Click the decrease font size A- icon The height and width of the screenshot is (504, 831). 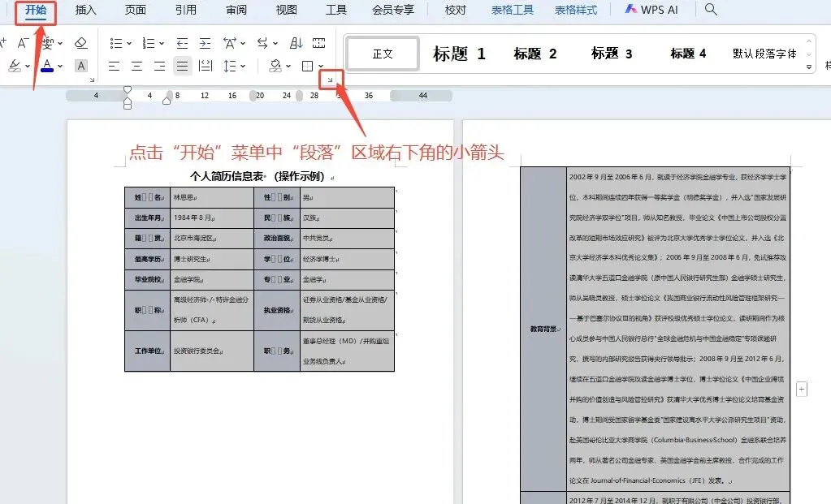[22, 43]
